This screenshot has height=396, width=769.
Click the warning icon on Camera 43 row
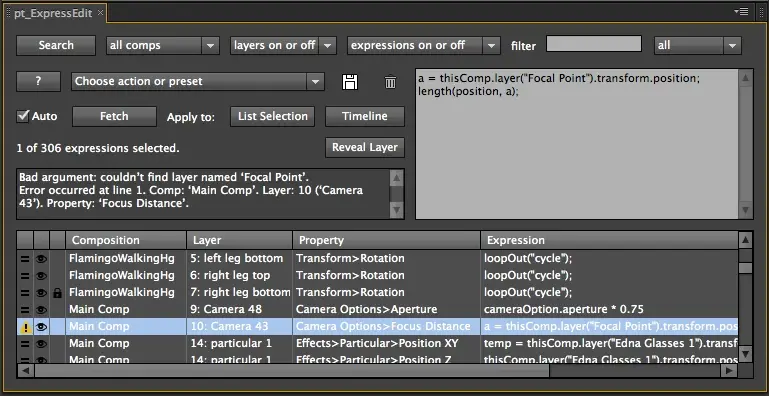[x=25, y=326]
